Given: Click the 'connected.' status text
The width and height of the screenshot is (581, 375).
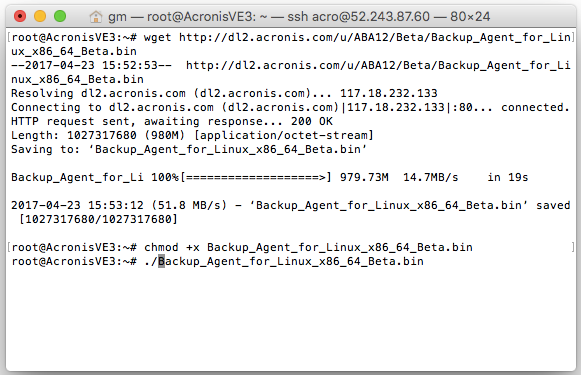Looking at the screenshot, I should pyautogui.click(x=535, y=107).
